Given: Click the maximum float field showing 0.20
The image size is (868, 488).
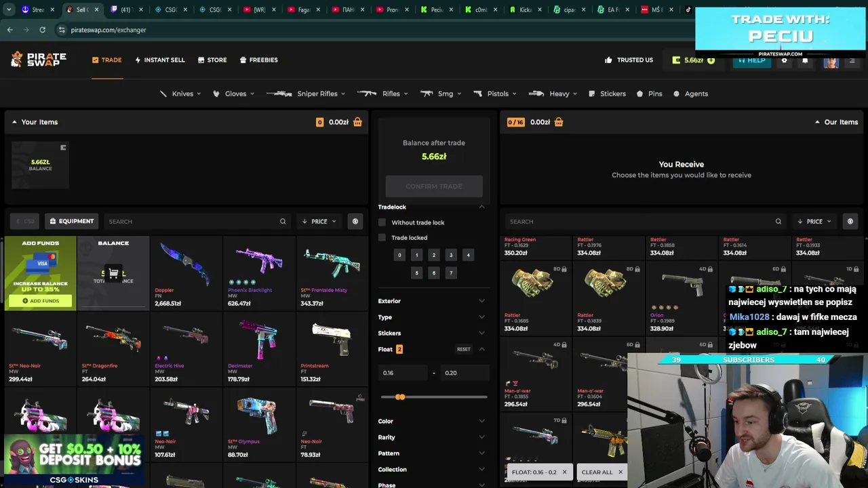Looking at the screenshot, I should click(x=464, y=373).
